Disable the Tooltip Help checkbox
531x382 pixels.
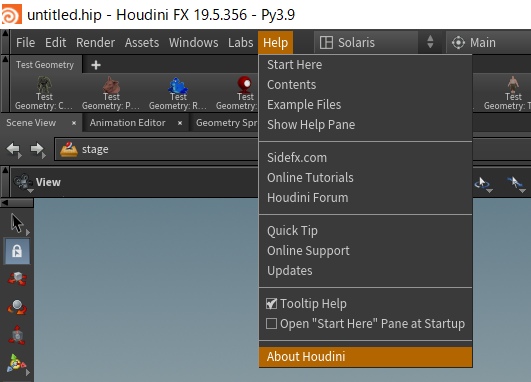(x=271, y=303)
